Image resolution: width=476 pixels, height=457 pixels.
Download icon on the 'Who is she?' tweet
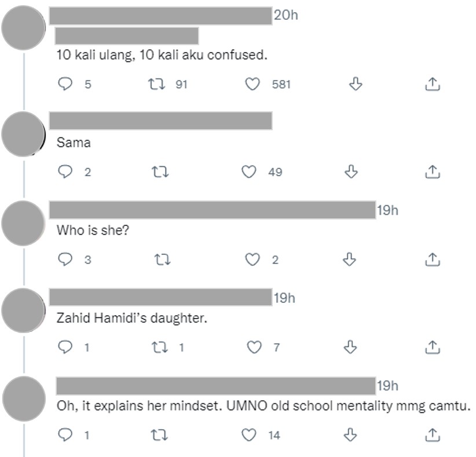tap(349, 259)
